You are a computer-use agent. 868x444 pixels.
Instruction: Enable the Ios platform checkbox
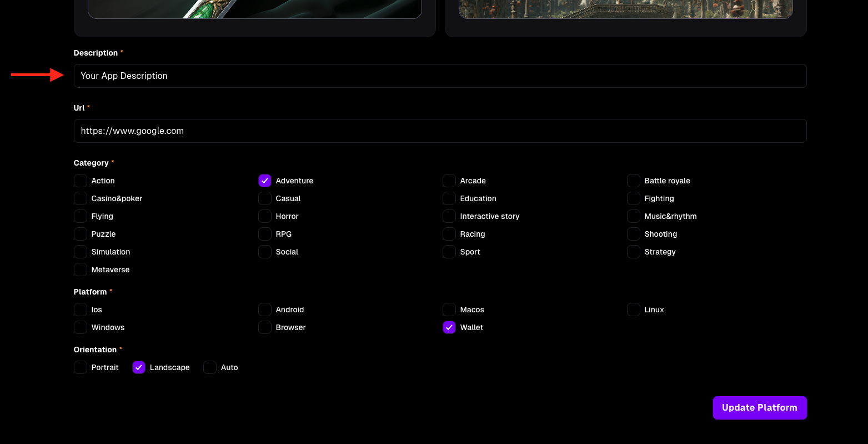point(81,310)
